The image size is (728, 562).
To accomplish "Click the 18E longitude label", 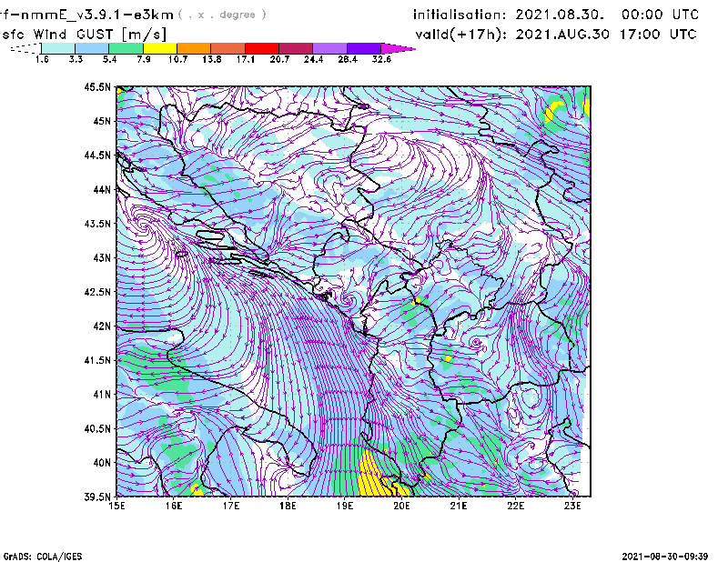I will 288,506.
